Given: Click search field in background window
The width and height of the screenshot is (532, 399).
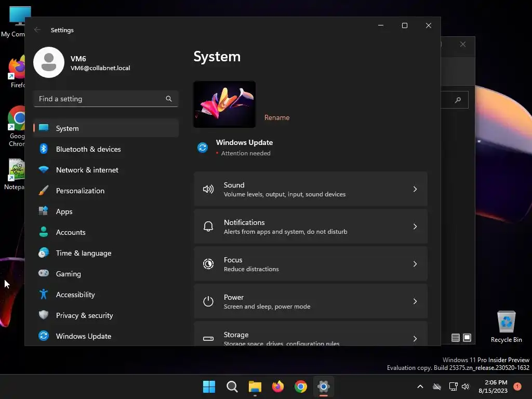Looking at the screenshot, I should click(x=455, y=100).
